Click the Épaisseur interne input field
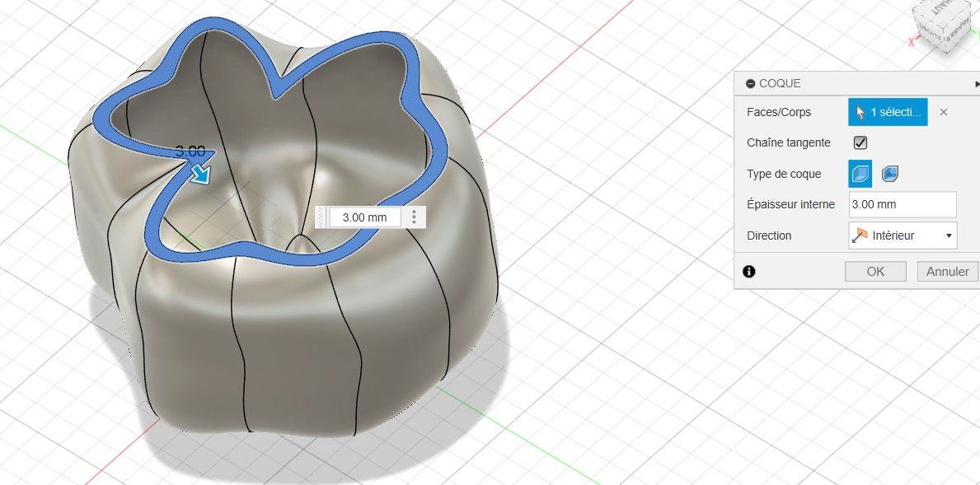980x485 pixels. pyautogui.click(x=903, y=204)
